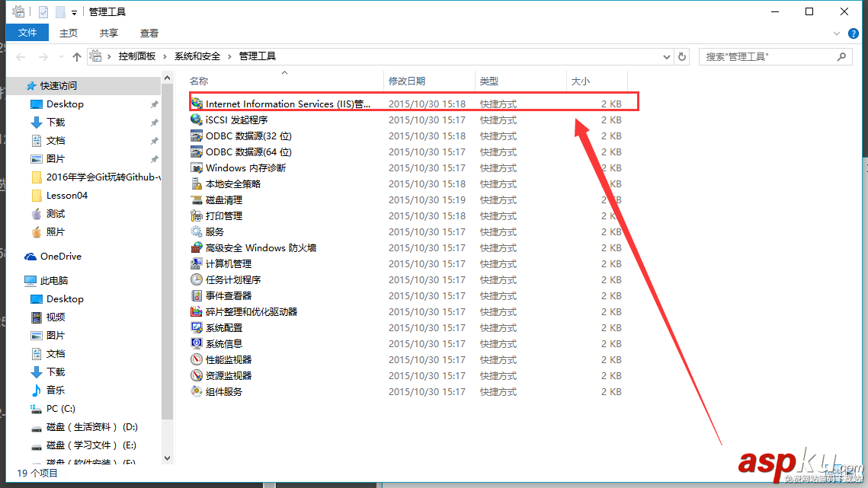Click 管理工具 in the address breadcrumb
868x488 pixels.
point(257,56)
